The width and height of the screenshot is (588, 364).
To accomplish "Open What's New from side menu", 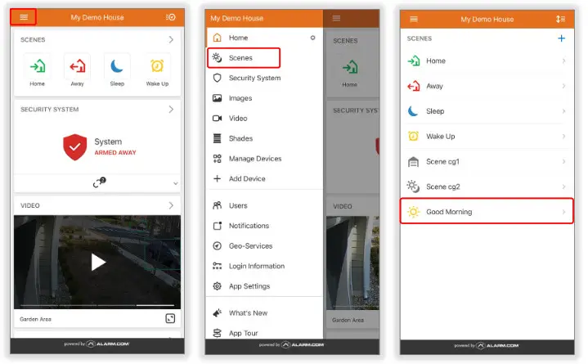I will [265, 313].
